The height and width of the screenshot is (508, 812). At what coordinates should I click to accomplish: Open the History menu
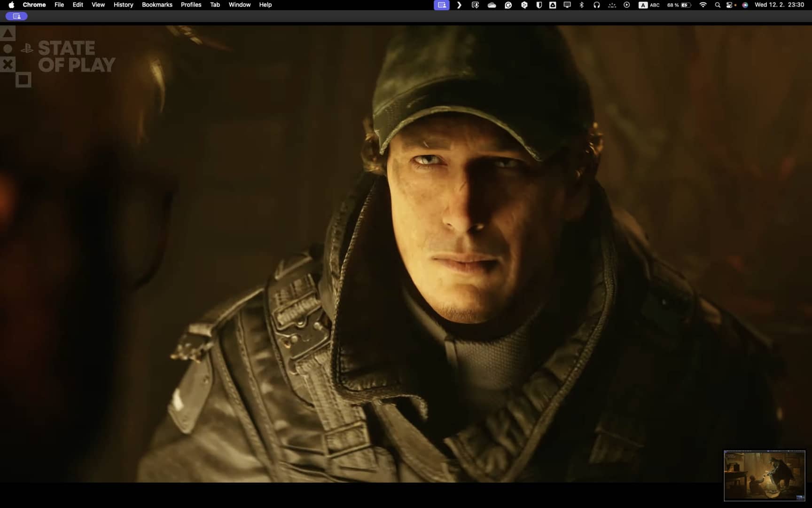tap(124, 5)
